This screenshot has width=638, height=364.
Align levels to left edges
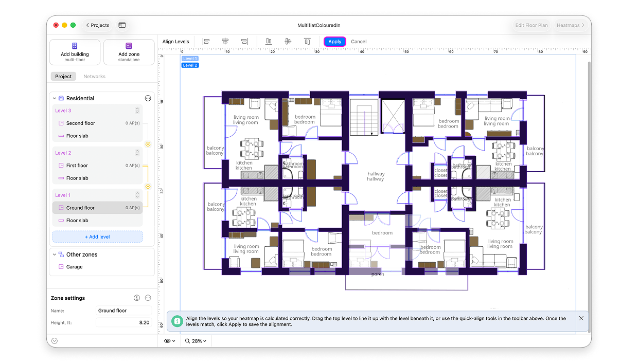[x=206, y=42]
